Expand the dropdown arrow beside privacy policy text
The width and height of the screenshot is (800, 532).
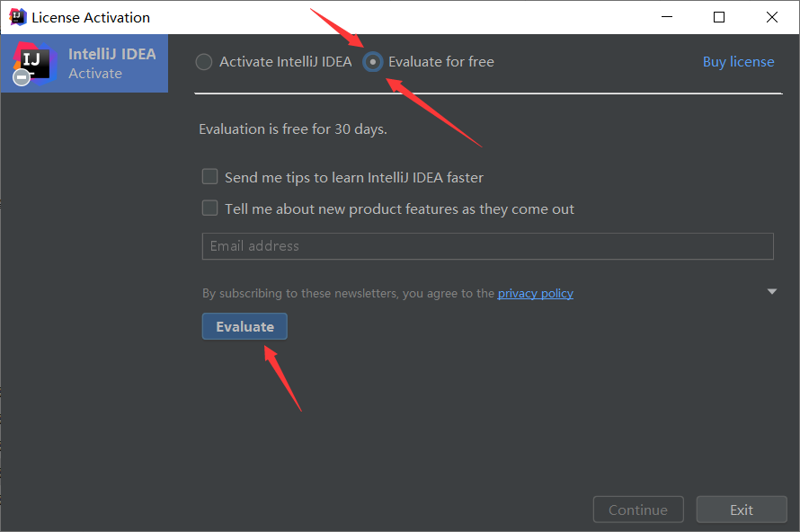pyautogui.click(x=772, y=292)
